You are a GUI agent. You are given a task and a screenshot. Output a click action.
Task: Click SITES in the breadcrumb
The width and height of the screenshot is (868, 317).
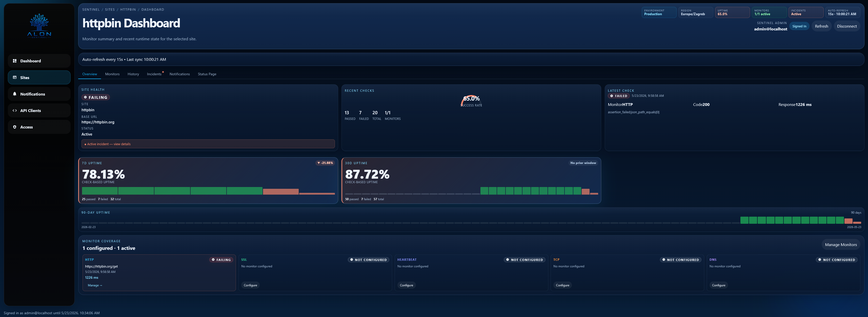click(110, 9)
